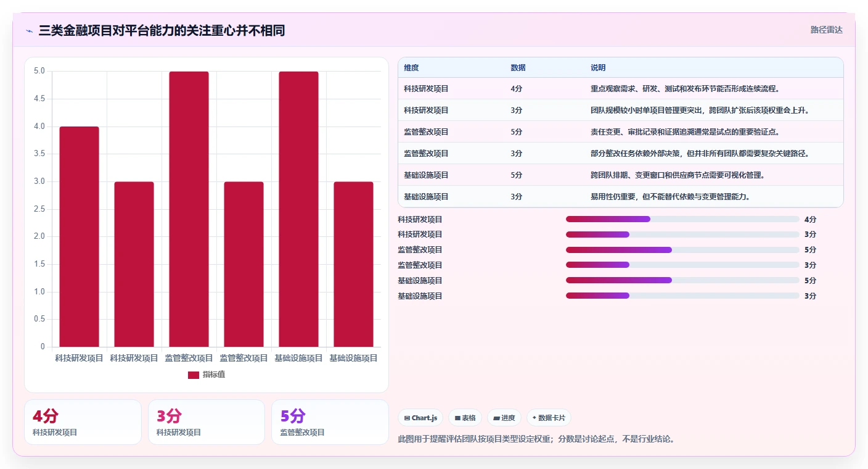Image resolution: width=868 pixels, height=469 pixels.
Task: Click the progress bar for 基础设施项目 5分
Action: [x=682, y=281]
